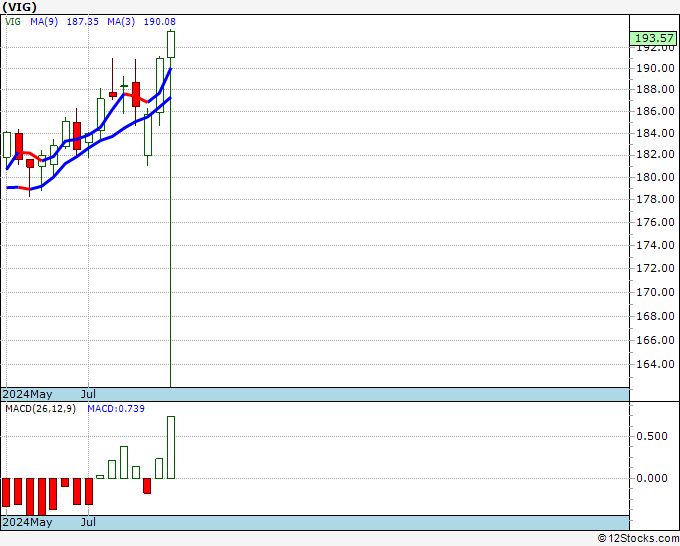Click the 164.00 price axis label
This screenshot has height=546, width=680.
[x=655, y=364]
